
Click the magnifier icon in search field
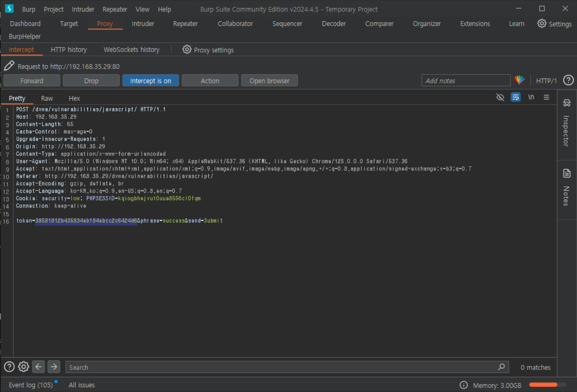(501, 367)
